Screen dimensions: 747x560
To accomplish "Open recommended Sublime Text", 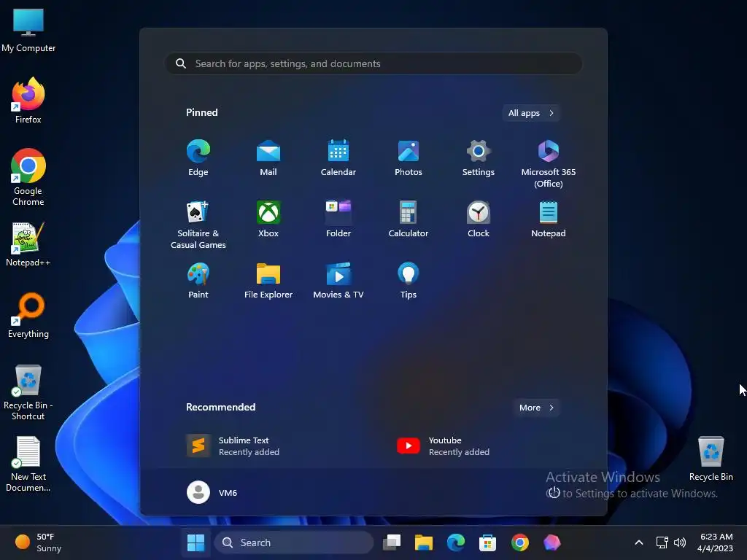I will [x=233, y=446].
